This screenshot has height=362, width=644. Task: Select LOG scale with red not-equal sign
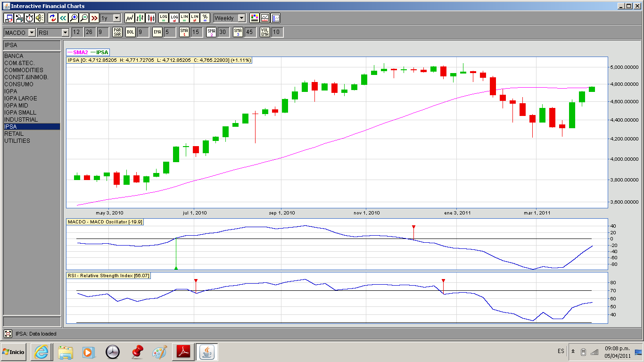pos(174,18)
